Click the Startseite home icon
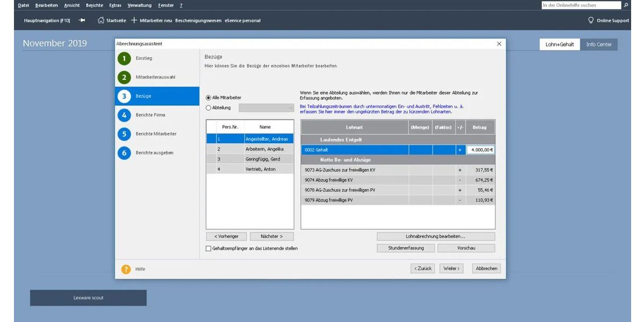 [101, 20]
